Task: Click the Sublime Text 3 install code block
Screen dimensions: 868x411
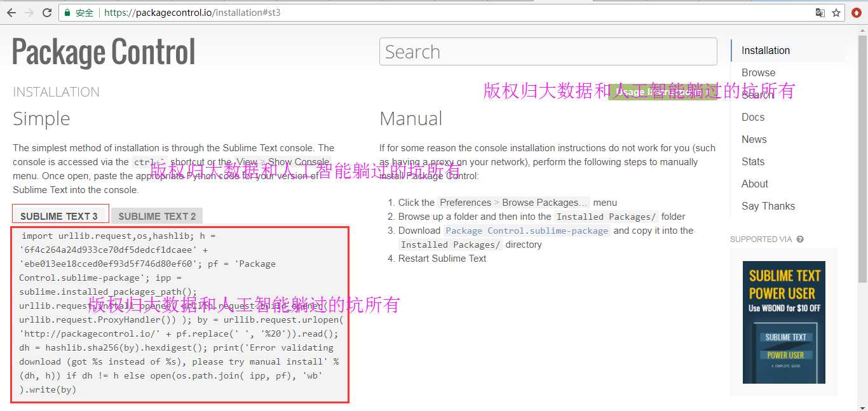Action: 180,314
